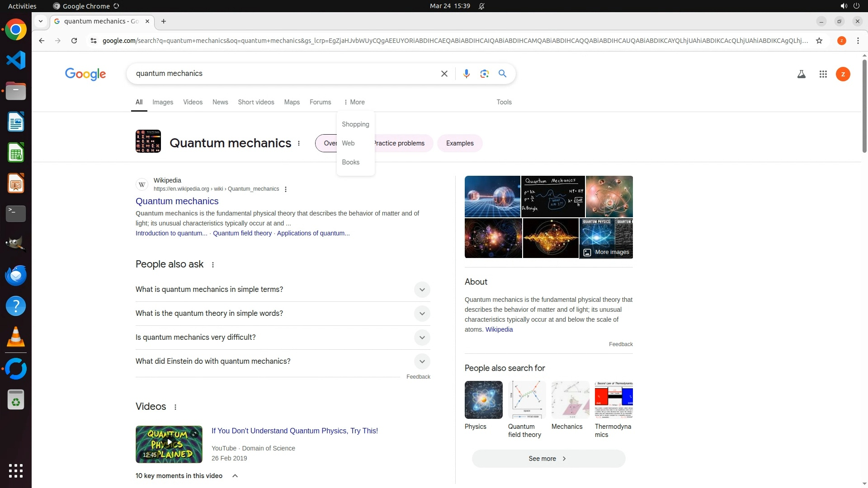Open the Google apps grid
Image resolution: width=868 pixels, height=488 pixels.
823,74
